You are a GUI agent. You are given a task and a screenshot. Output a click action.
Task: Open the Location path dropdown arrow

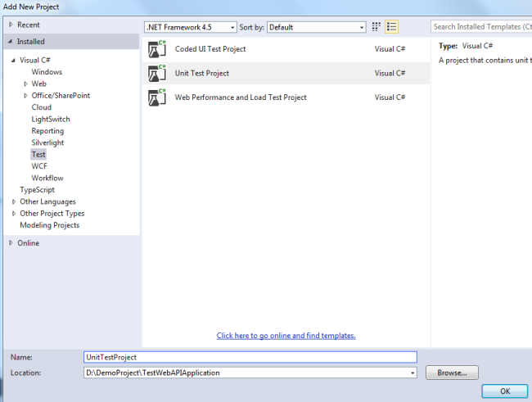413,373
